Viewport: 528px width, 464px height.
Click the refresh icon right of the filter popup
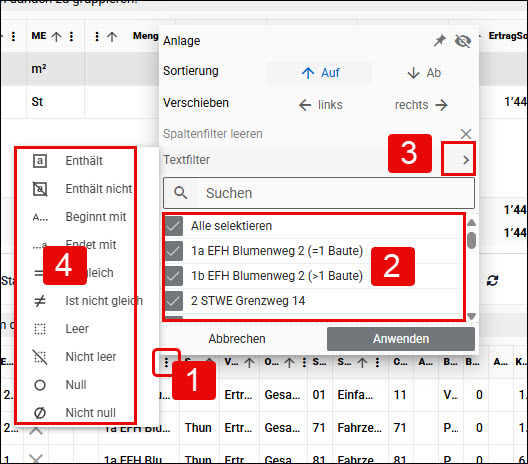tap(493, 280)
